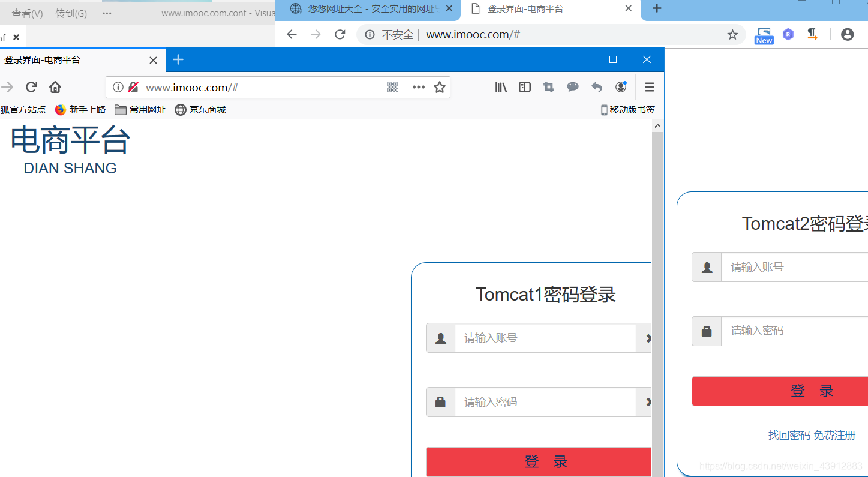Go to Firefox home page
868x477 pixels.
coord(55,87)
